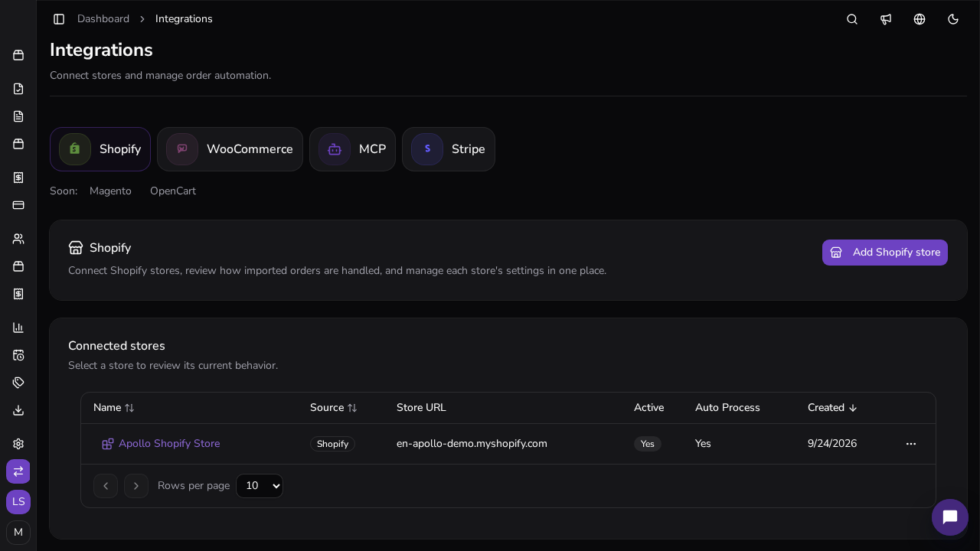980x551 pixels.
Task: Switch theme with the moon icon
Action: (953, 19)
